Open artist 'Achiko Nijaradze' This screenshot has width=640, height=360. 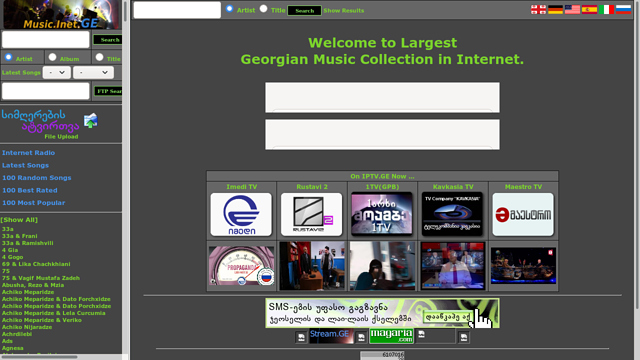(27, 327)
